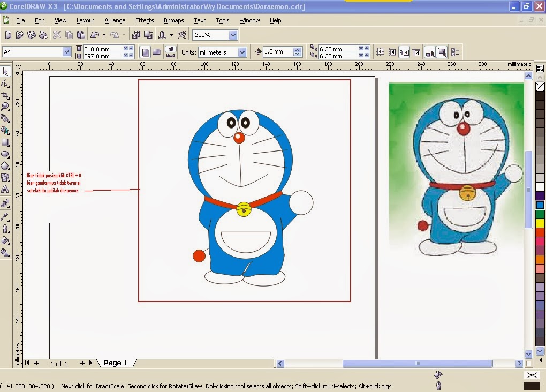The height and width of the screenshot is (392, 546).
Task: Select the Zoom tool in toolbox
Action: click(x=5, y=107)
